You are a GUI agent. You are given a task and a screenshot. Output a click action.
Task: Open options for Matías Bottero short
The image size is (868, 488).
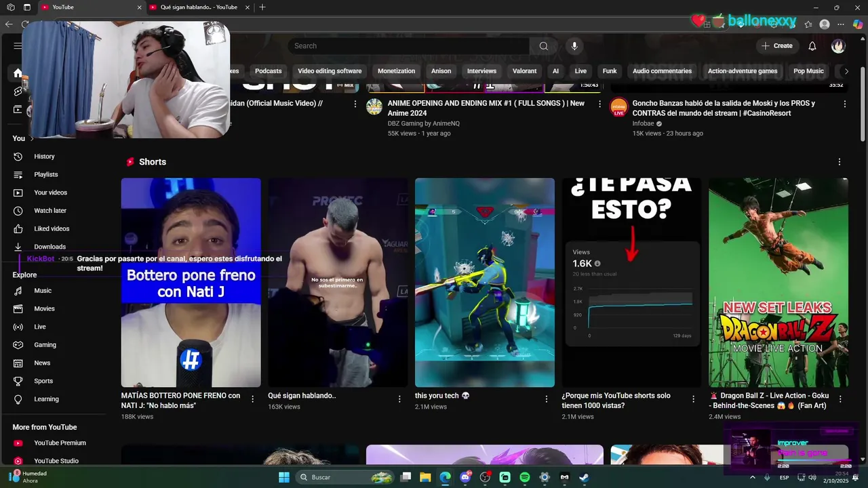click(x=252, y=399)
